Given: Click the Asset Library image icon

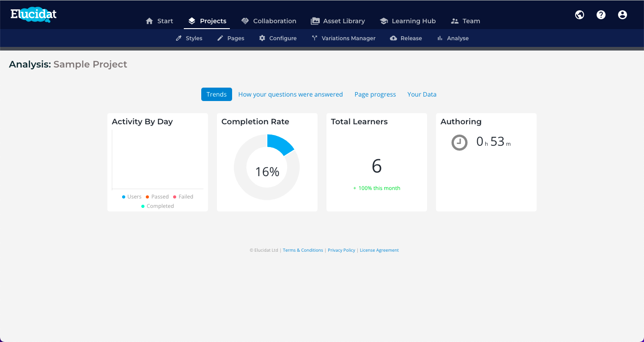Looking at the screenshot, I should click(315, 21).
